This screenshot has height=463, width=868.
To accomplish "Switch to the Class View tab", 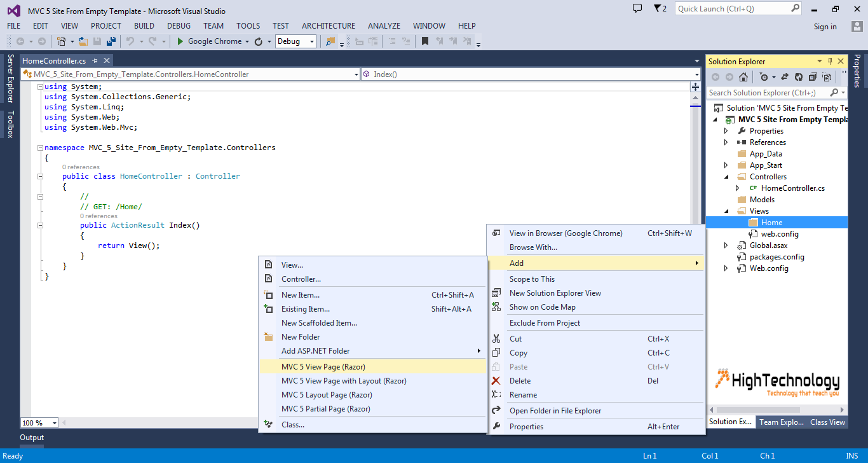I will coord(827,422).
